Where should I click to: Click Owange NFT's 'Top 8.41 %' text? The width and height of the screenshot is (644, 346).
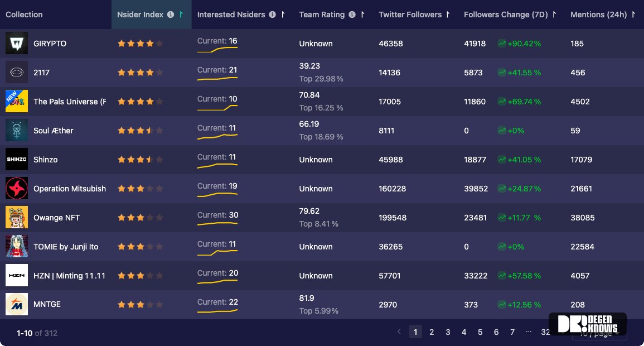pos(319,224)
